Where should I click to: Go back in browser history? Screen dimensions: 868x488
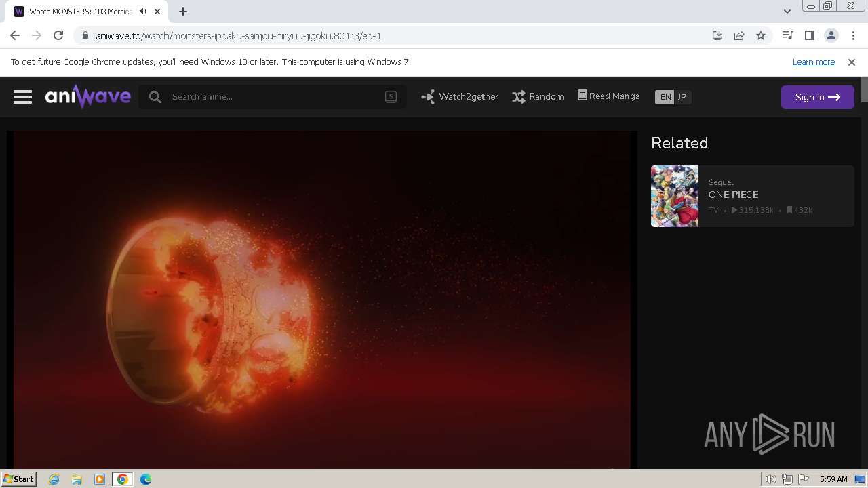pyautogui.click(x=15, y=36)
